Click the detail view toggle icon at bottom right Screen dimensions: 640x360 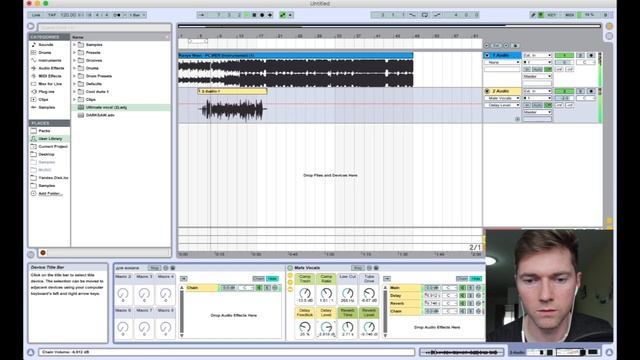click(609, 352)
